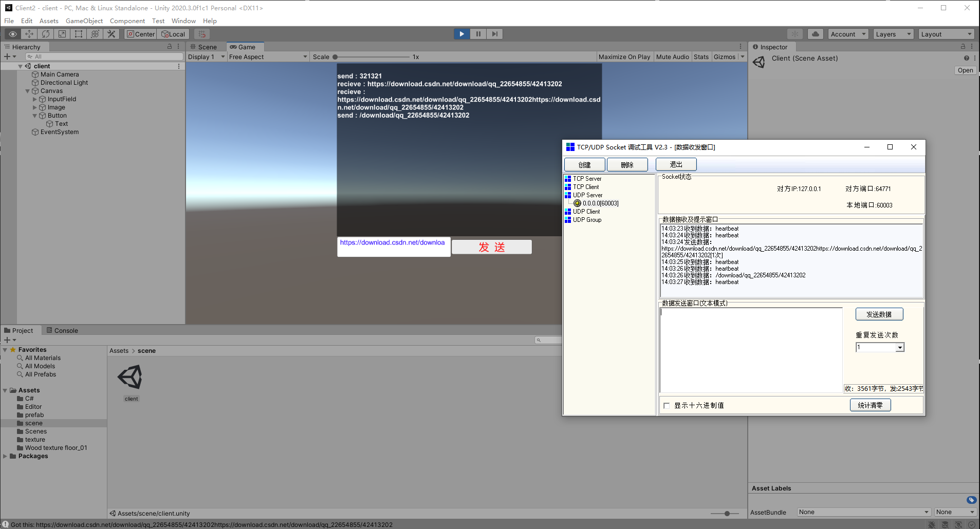The image size is (980, 529).
Task: Select the Rotate tool in Unity toolbar
Action: [x=46, y=34]
